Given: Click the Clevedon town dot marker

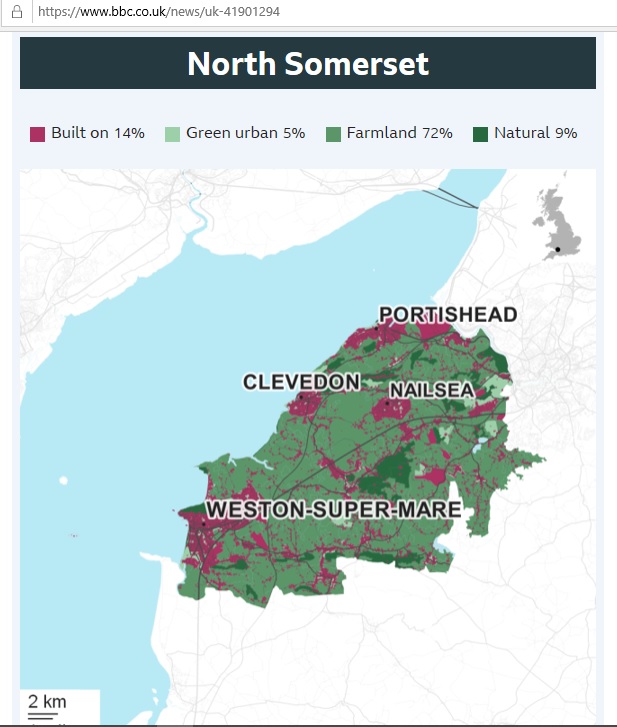Looking at the screenshot, I should tap(299, 397).
